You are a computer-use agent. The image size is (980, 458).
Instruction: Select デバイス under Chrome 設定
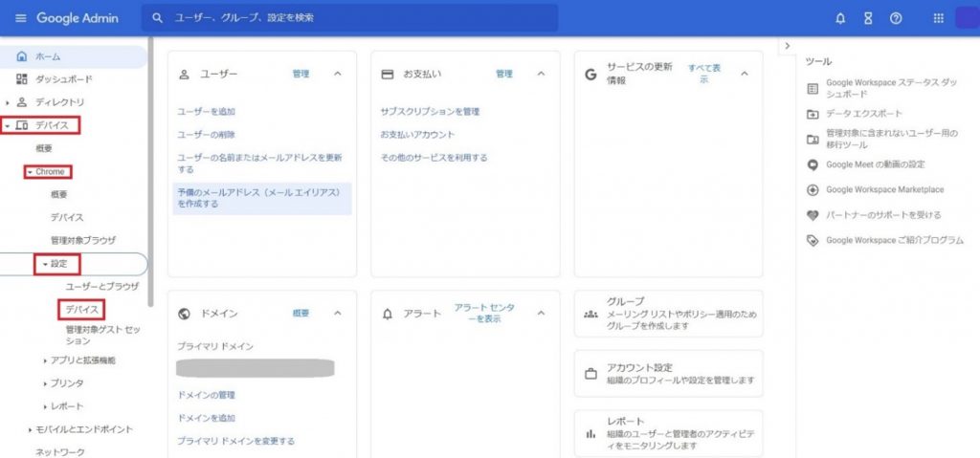coord(80,309)
